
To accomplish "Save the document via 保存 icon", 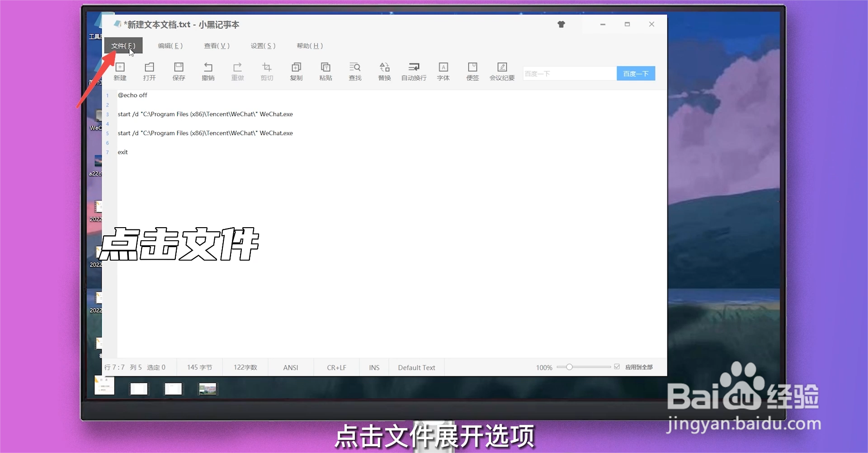I will tap(179, 71).
